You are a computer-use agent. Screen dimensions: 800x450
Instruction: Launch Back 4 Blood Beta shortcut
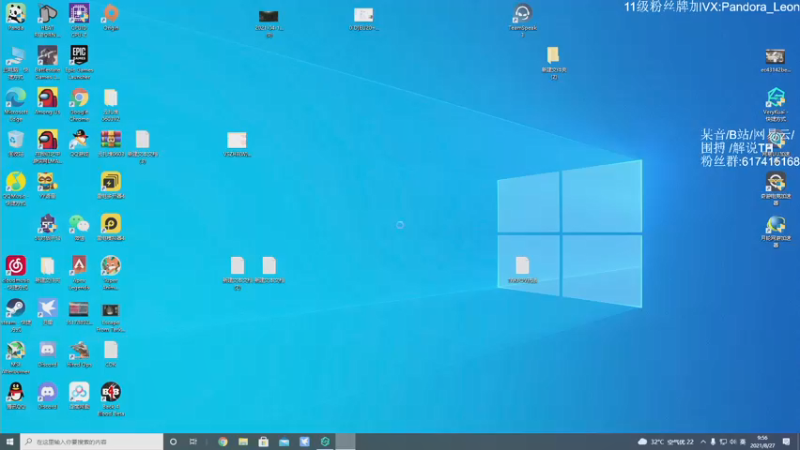(x=111, y=399)
